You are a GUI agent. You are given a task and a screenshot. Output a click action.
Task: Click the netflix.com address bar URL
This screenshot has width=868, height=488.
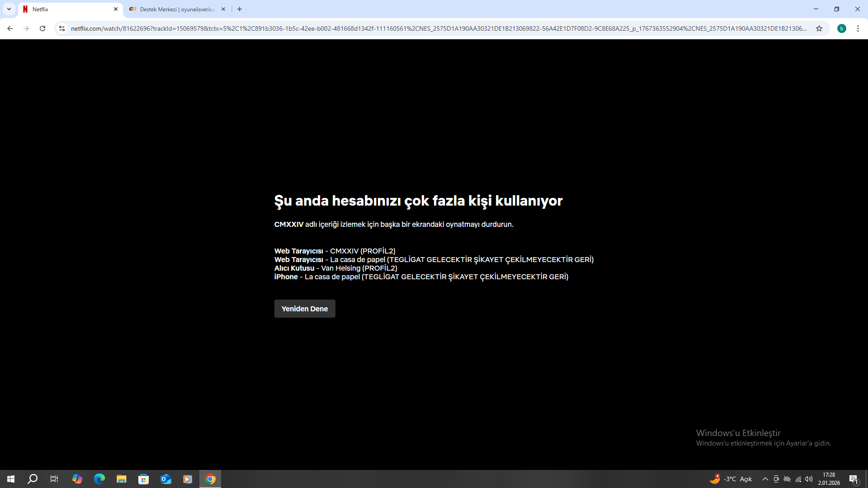click(439, 28)
